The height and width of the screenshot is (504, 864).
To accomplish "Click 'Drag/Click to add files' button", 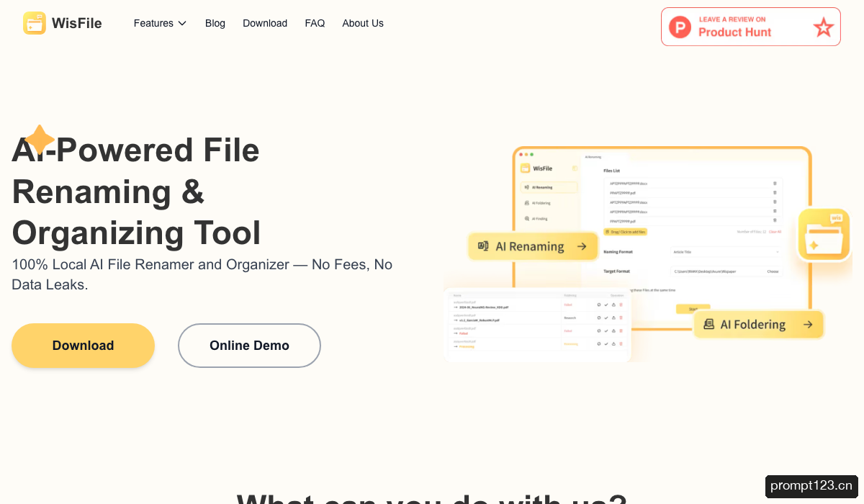I will point(626,232).
